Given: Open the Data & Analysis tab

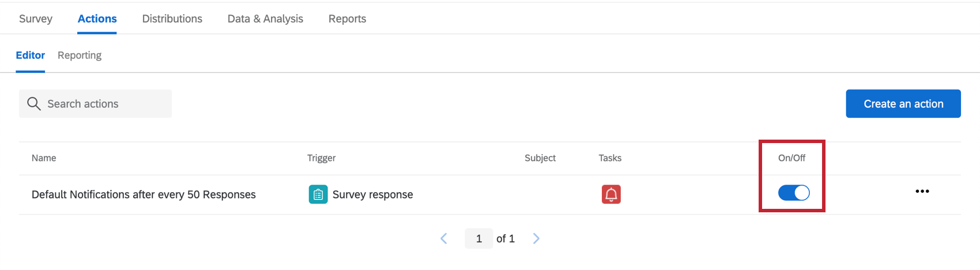Looking at the screenshot, I should point(265,18).
